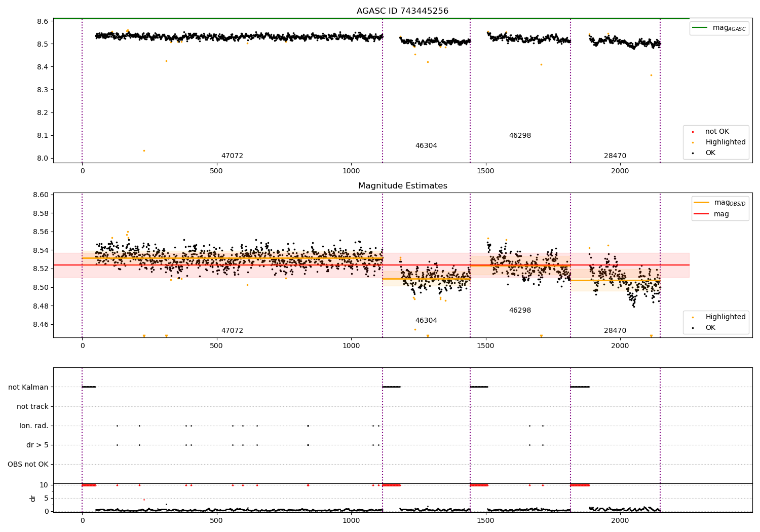The image size is (760, 532).
Task: Click the 500 x-axis tick of the middle plot
Action: pos(216,346)
